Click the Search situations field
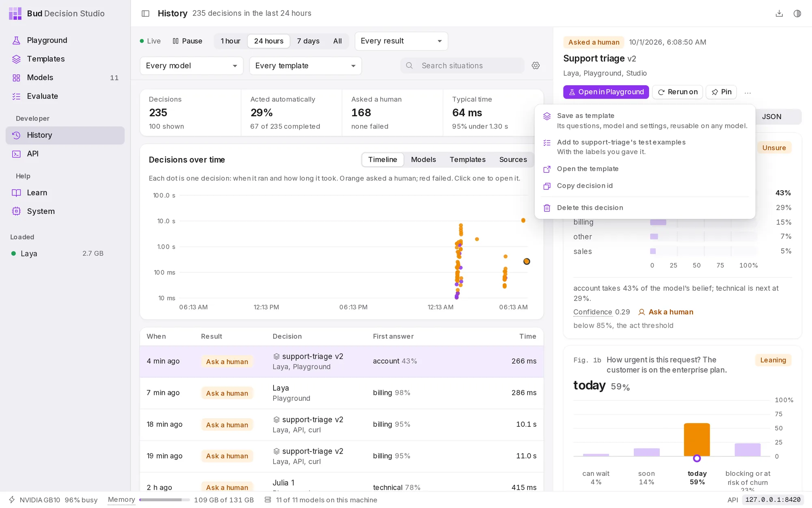Image resolution: width=812 pixels, height=508 pixels. point(462,66)
